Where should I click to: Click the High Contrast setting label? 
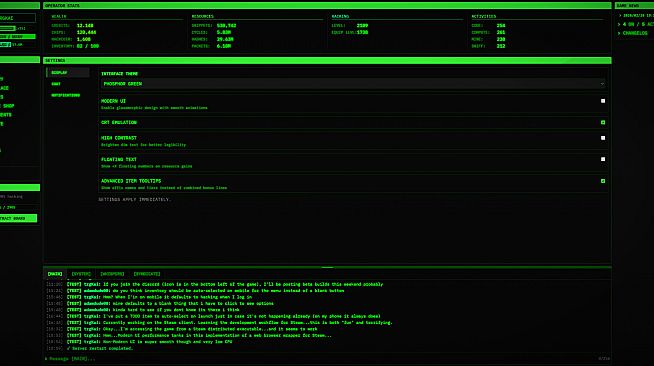118,138
